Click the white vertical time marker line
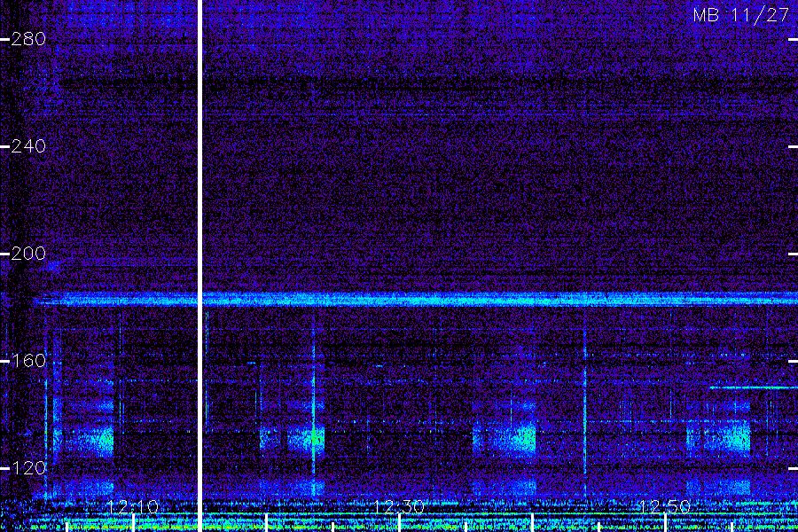Screen dimensions: 798x532 coord(200,266)
